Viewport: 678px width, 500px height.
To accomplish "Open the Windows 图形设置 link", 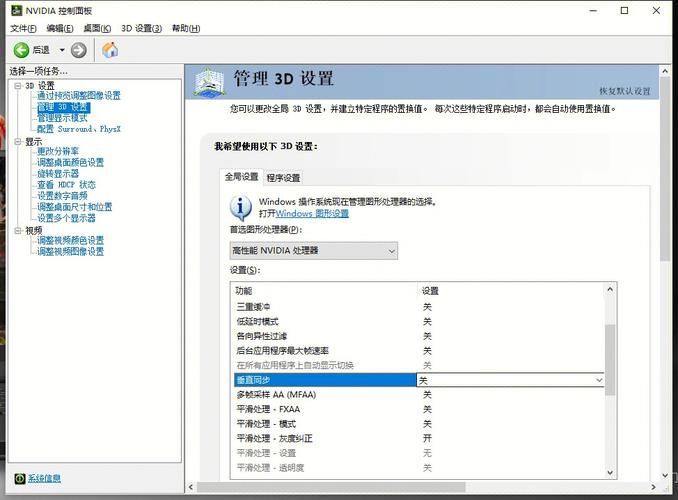I will 312,213.
